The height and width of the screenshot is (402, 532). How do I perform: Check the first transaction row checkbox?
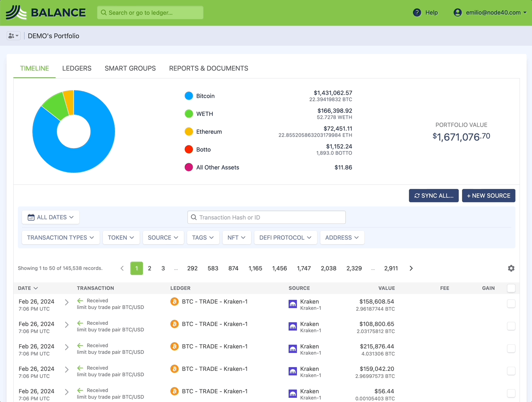tap(511, 304)
